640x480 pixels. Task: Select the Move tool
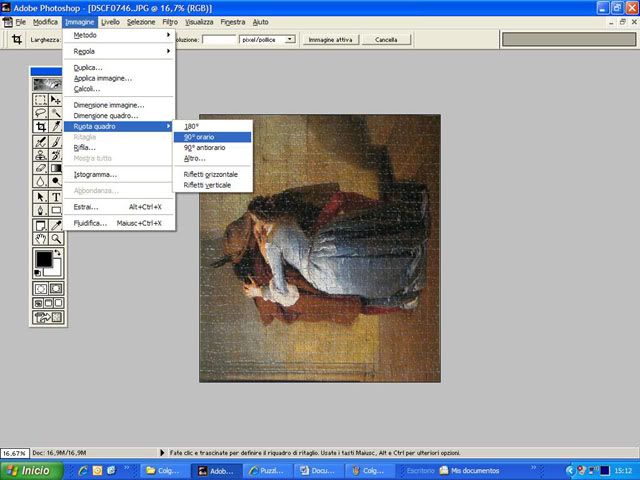point(56,100)
